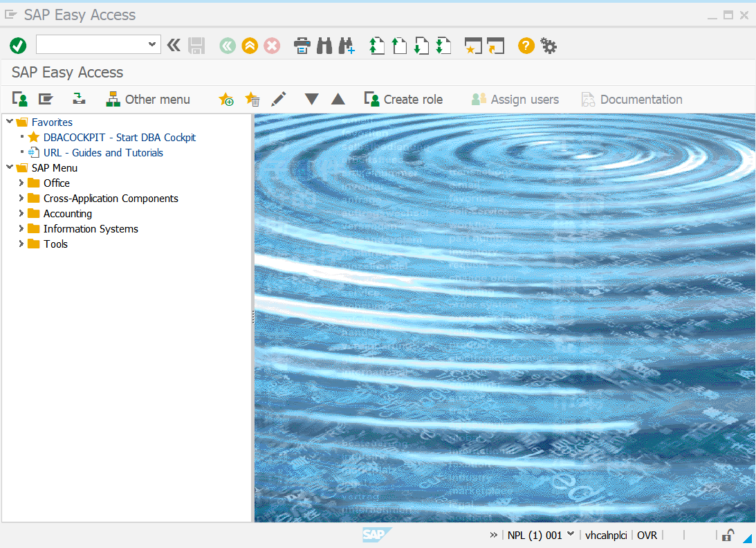Select DBACOCKPIT - Start DBA Cockpit favorite
756x548 pixels.
click(x=120, y=138)
